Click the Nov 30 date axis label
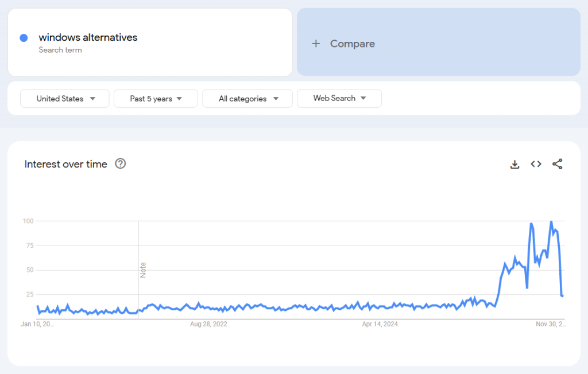 tap(551, 324)
